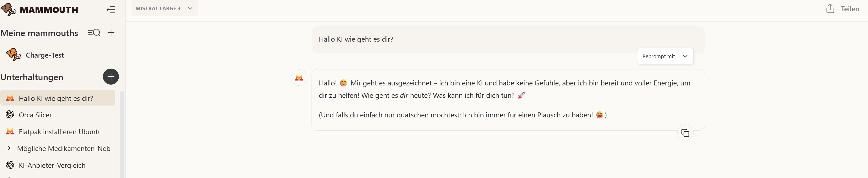Expand the Mögliche Medikamenten-Neb conversation chevron
This screenshot has width=868, height=178.
tap(9, 148)
